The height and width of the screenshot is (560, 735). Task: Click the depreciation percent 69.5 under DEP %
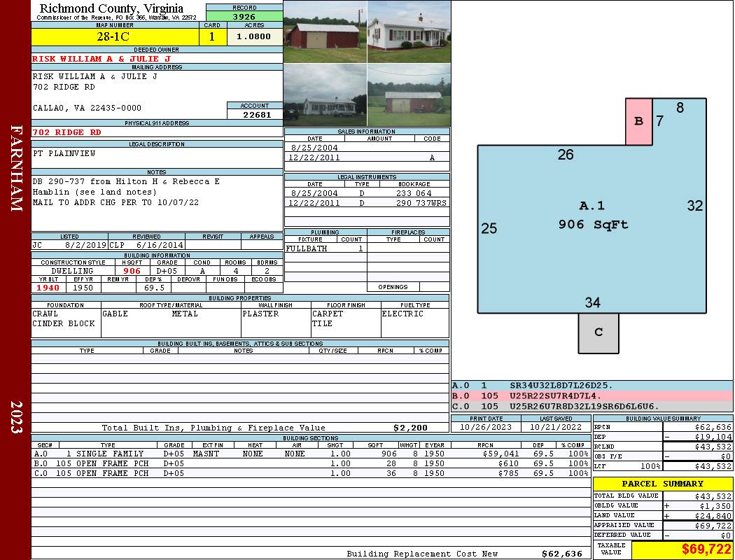click(154, 288)
